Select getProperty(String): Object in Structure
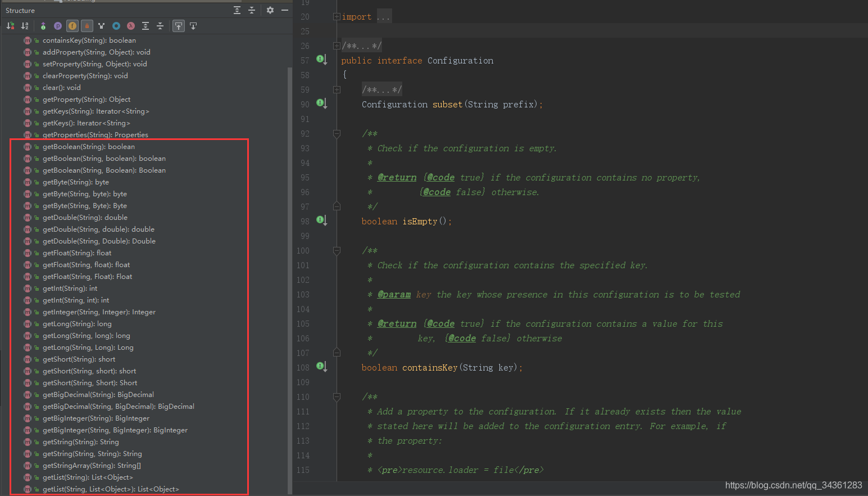 pos(87,100)
